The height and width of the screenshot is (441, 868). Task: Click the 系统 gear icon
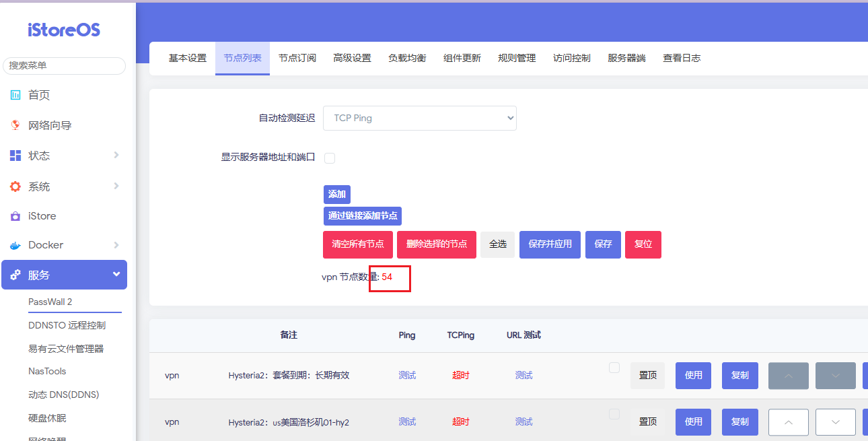(15, 186)
